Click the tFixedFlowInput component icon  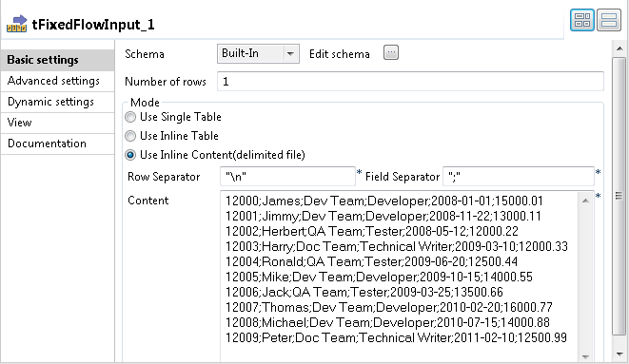point(17,24)
